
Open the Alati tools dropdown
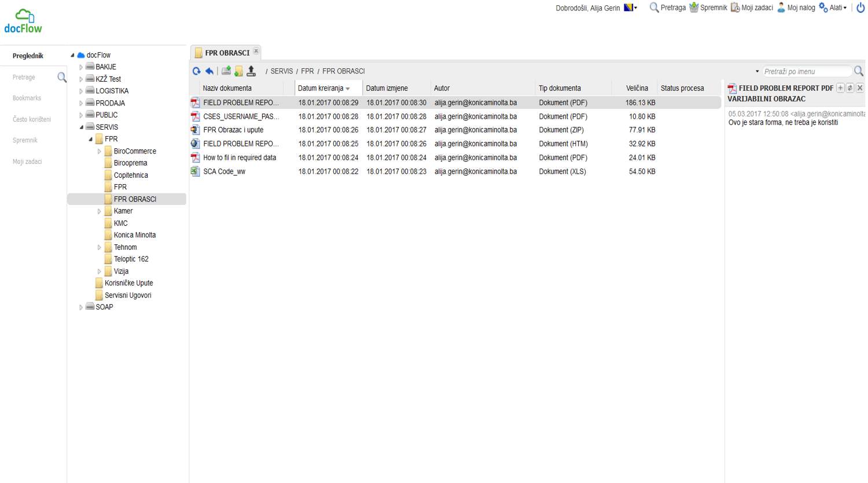pos(833,8)
